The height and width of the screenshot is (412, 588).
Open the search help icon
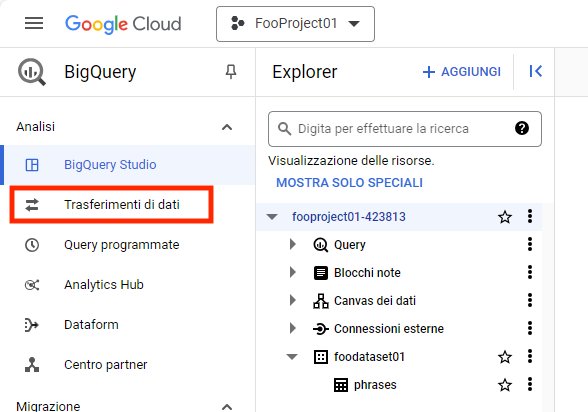(x=522, y=129)
